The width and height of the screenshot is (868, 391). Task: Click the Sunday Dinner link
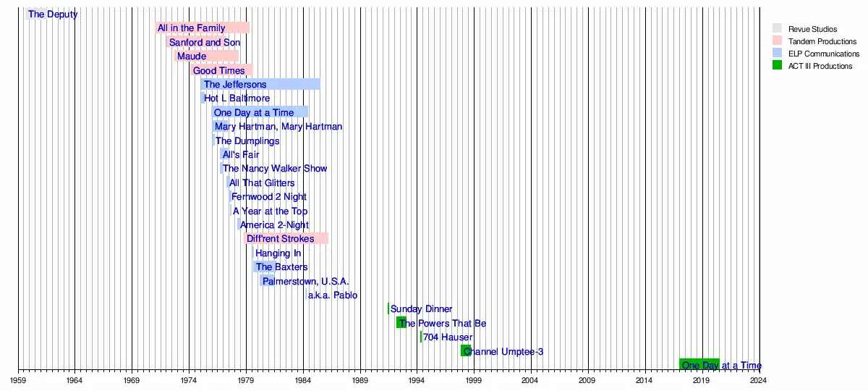421,309
